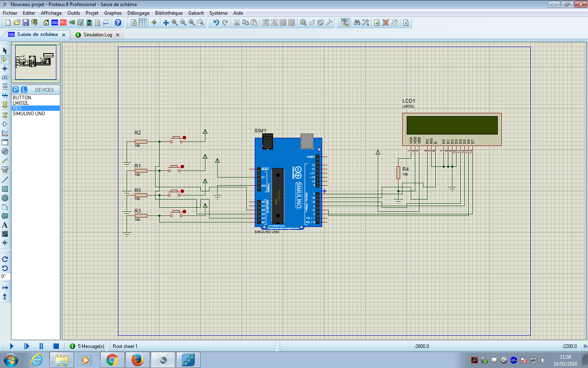Select the Component mode tool
Viewport: 588px width, 368px height.
pyautogui.click(x=4, y=59)
